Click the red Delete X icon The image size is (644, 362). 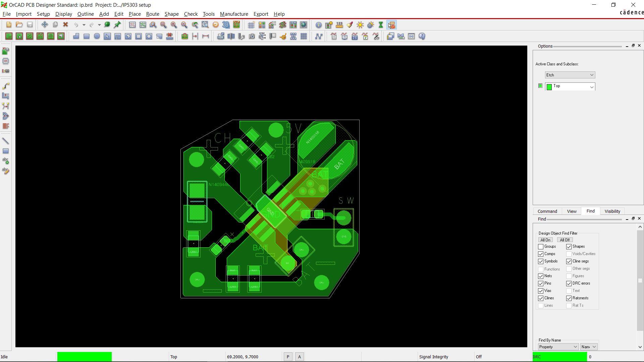tap(66, 25)
